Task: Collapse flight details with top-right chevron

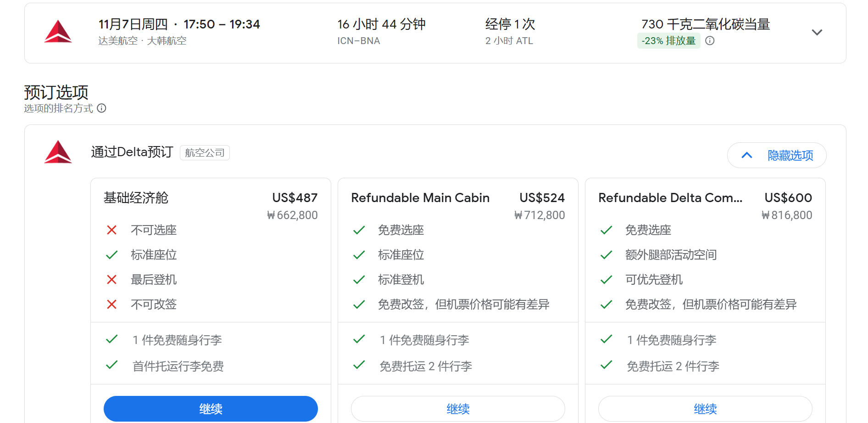Action: [817, 33]
